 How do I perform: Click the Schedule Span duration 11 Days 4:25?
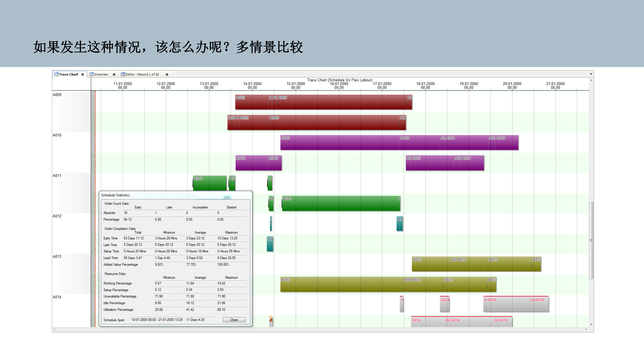200,320
